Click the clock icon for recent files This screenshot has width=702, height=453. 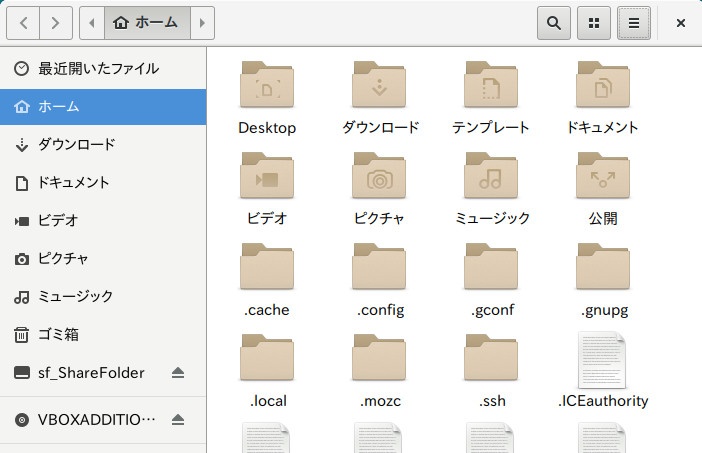(x=21, y=68)
